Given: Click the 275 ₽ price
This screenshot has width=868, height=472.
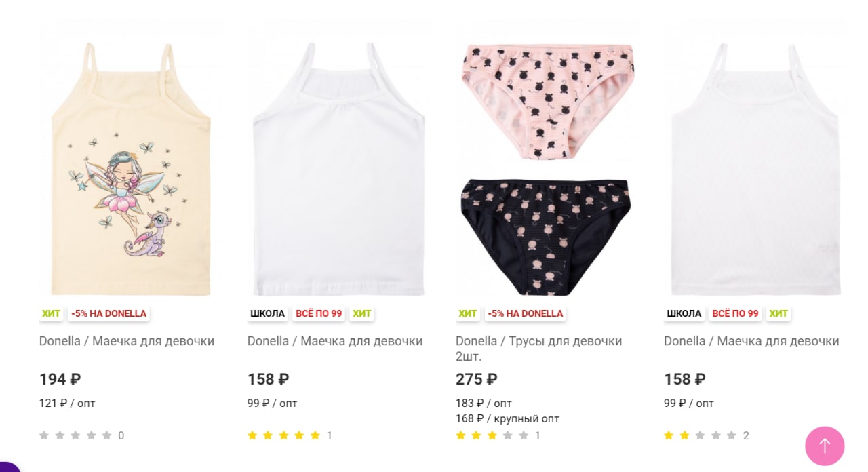Looking at the screenshot, I should [x=477, y=379].
